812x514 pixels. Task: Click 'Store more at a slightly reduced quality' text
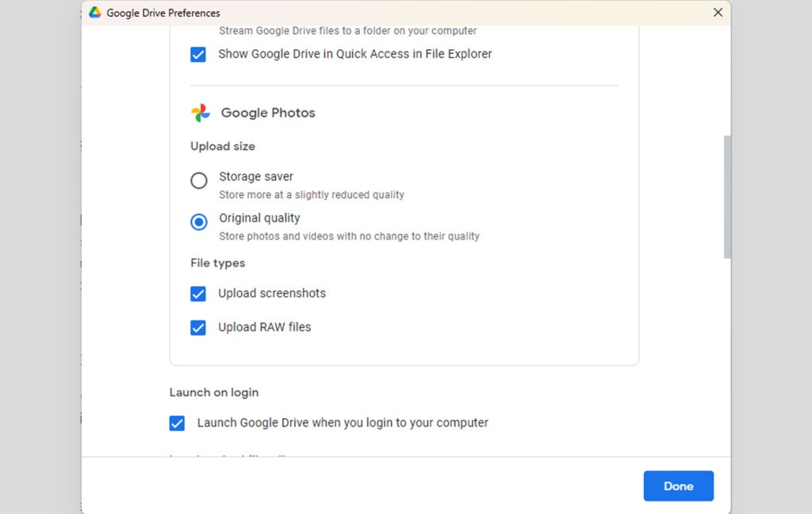point(311,195)
